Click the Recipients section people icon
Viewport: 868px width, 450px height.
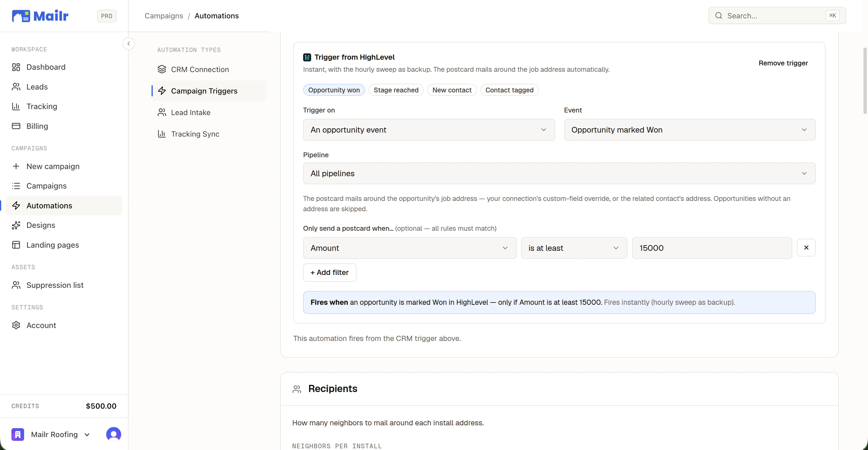(x=297, y=389)
